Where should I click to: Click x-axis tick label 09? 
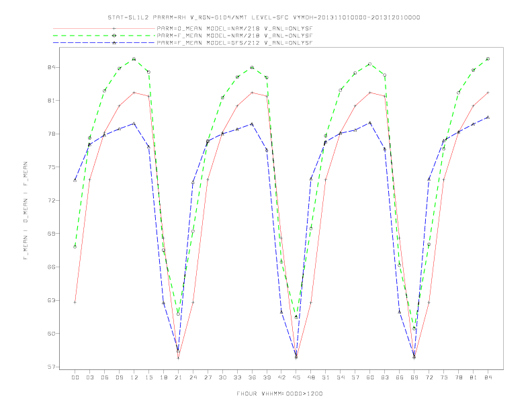[x=119, y=377]
